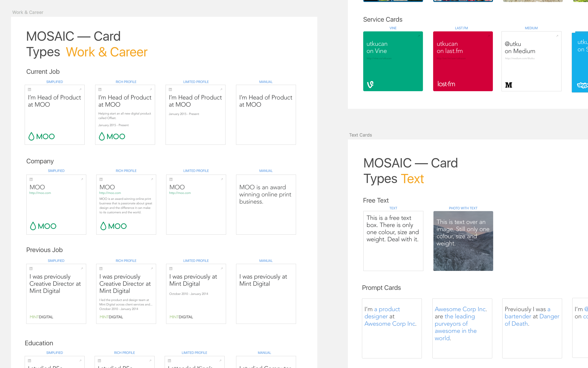The height and width of the screenshot is (368, 588).
Task: Select the MOO logo on Company Simplified card
Action: tap(43, 226)
